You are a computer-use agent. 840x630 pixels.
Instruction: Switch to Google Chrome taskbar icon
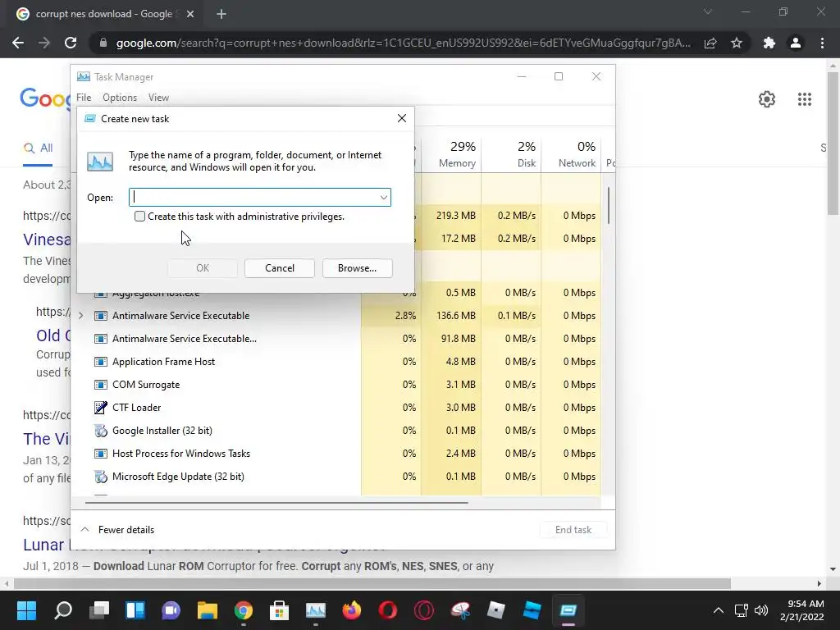[243, 610]
